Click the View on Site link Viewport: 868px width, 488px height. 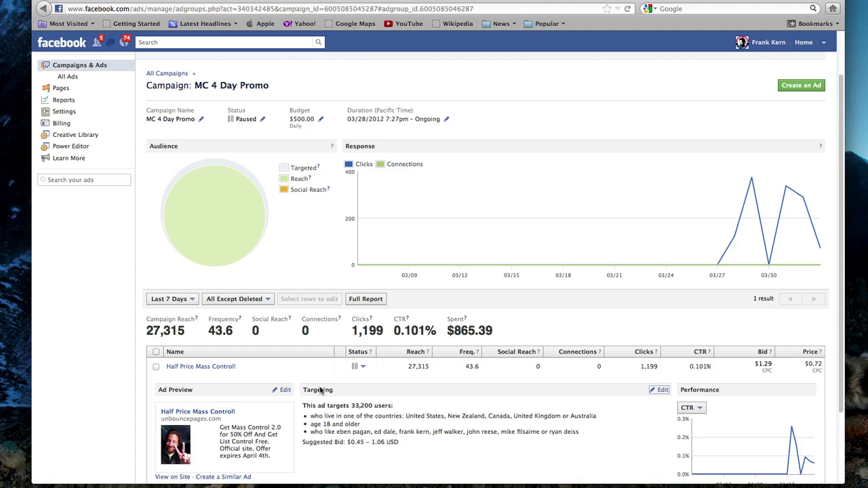tap(172, 476)
